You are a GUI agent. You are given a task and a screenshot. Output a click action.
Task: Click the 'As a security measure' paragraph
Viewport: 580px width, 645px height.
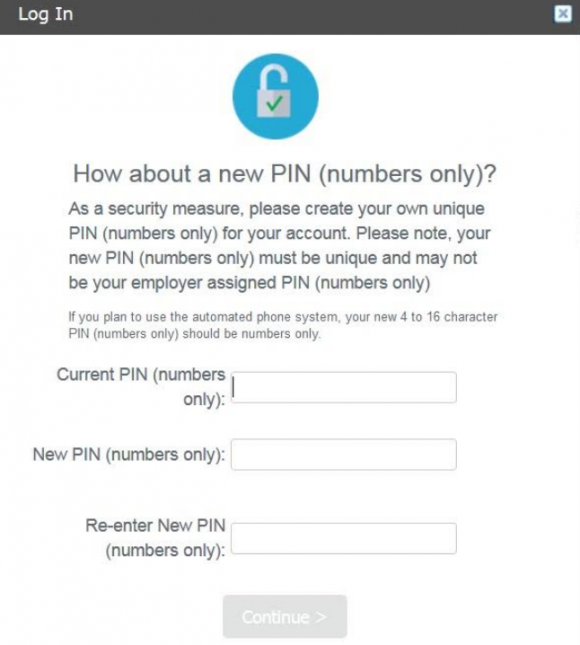coord(280,246)
